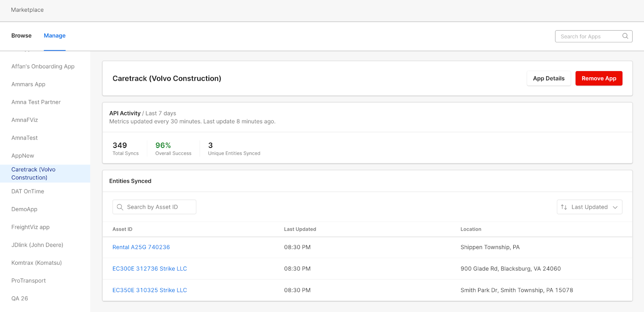
Task: Open the FreightViz app entry
Action: [31, 227]
